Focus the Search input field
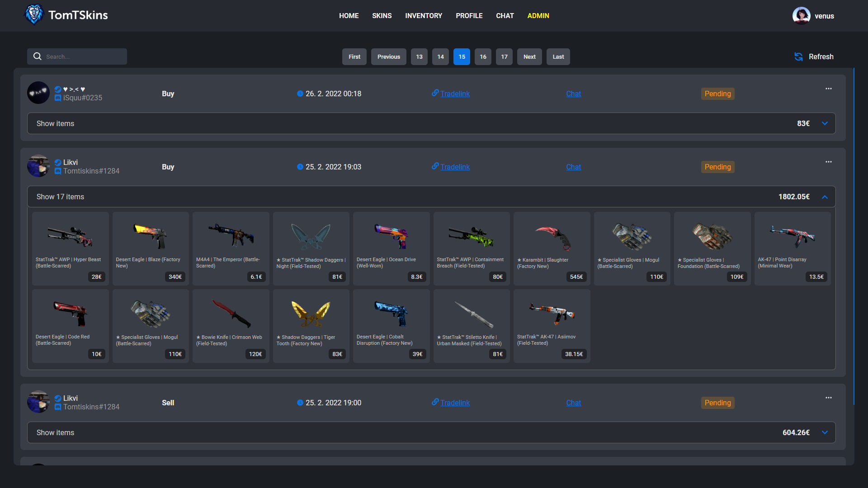The width and height of the screenshot is (868, 488). click(x=77, y=56)
